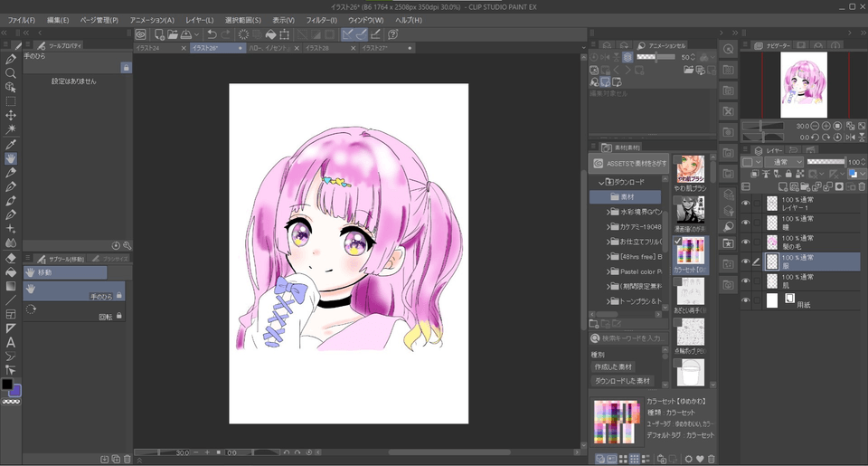This screenshot has height=466, width=868.
Task: Select the 移動 sub tool group
Action: 65,272
